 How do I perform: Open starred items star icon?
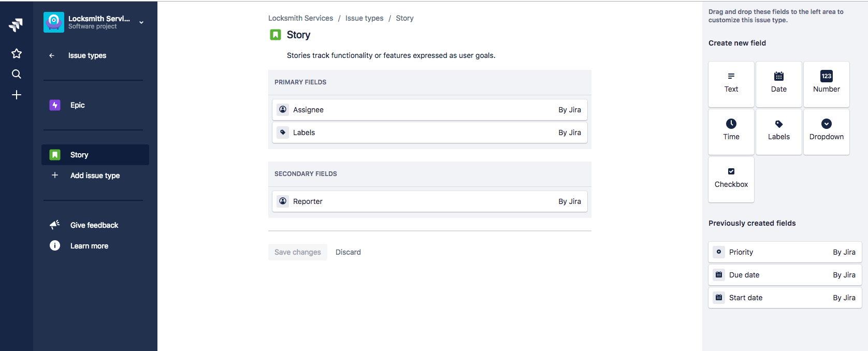point(17,53)
